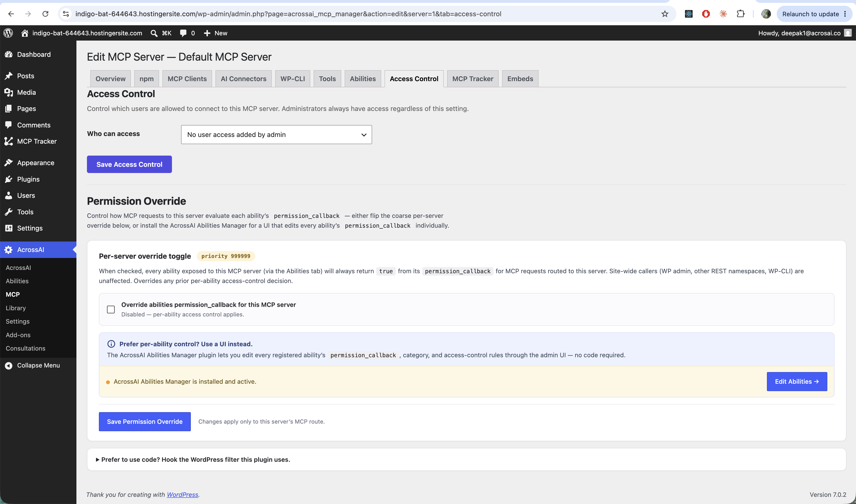Viewport: 856px width, 504px height.
Task: Open MCP Tracker in the sidebar
Action: [38, 141]
